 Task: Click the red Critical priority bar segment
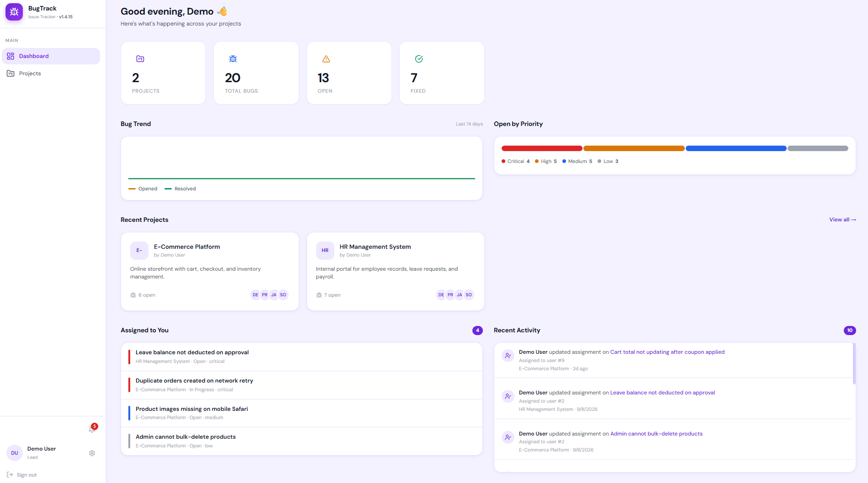pyautogui.click(x=542, y=148)
